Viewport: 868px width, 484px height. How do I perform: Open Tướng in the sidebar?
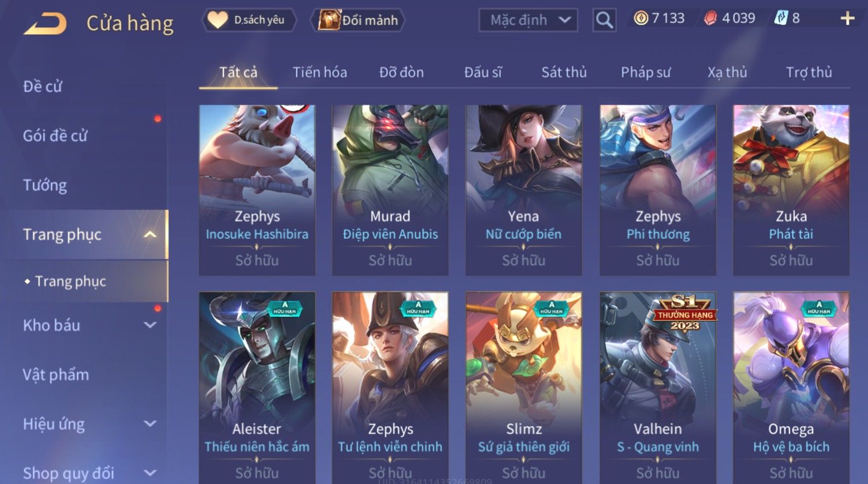[45, 185]
